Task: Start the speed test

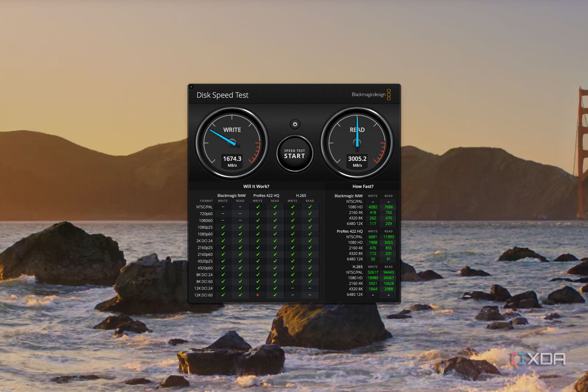Action: click(295, 154)
